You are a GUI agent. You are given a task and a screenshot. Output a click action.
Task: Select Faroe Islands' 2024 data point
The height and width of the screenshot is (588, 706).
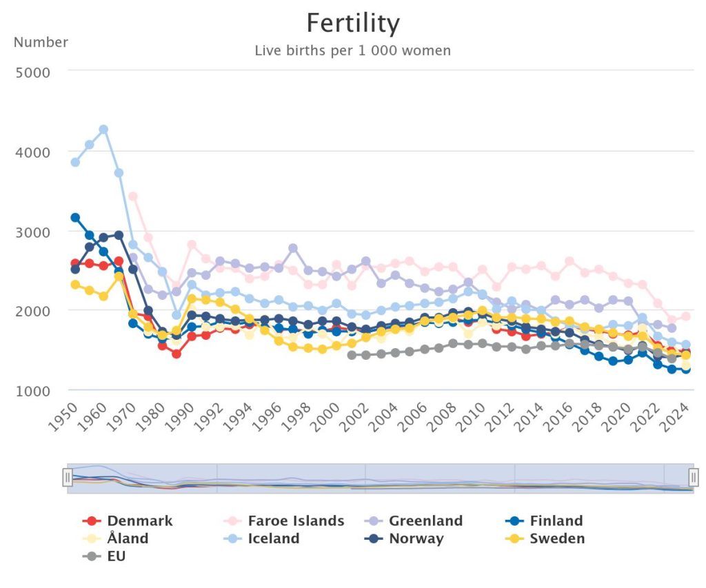click(x=686, y=316)
